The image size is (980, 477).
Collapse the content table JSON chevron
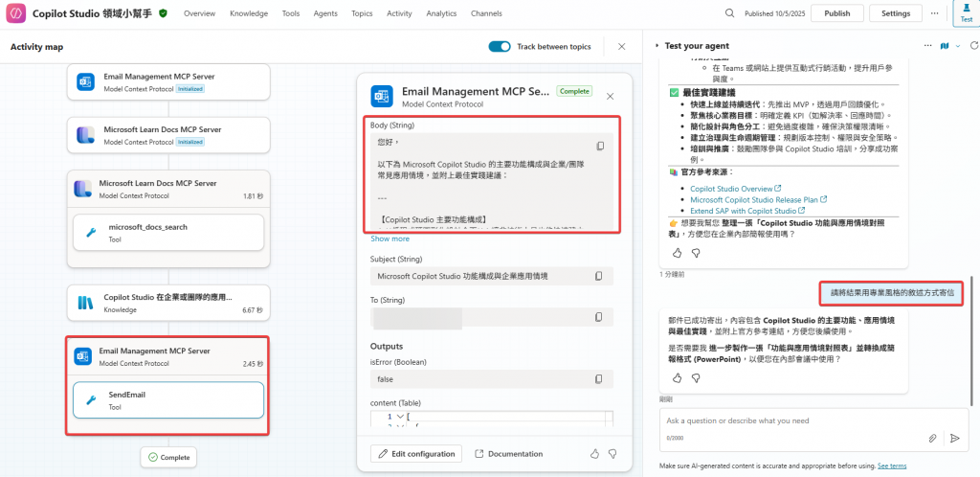click(x=400, y=417)
